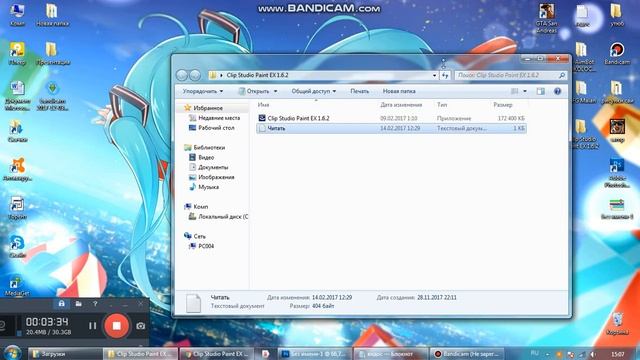Open Bandicam help question mark
This screenshot has height=360, width=640.
(95, 304)
